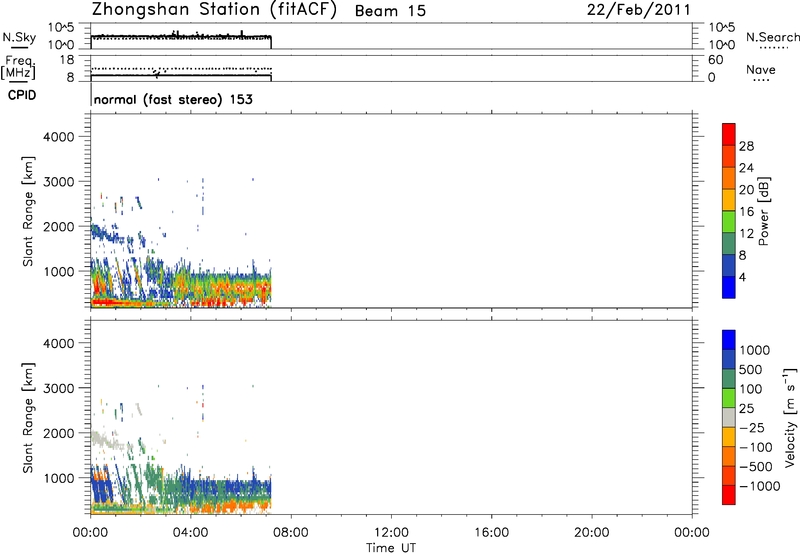The height and width of the screenshot is (554, 800).
Task: Pick the light green Power segment between 12 and 16
Action: point(729,222)
